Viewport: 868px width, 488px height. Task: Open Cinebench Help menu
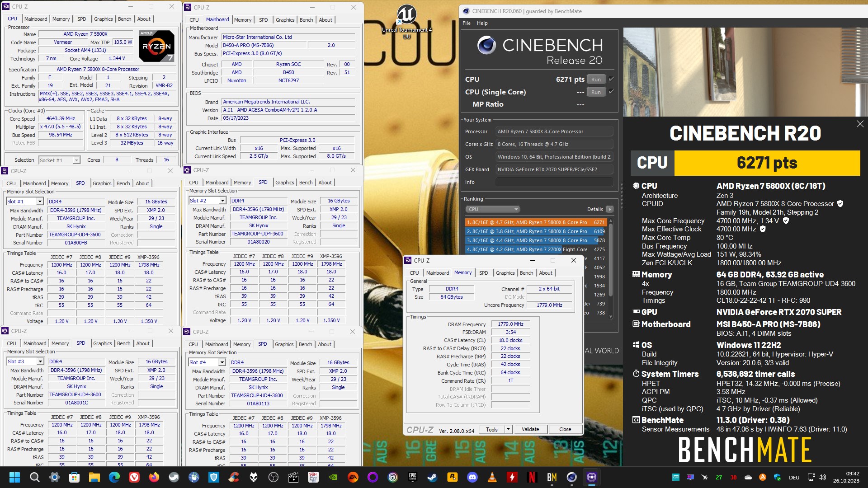482,23
